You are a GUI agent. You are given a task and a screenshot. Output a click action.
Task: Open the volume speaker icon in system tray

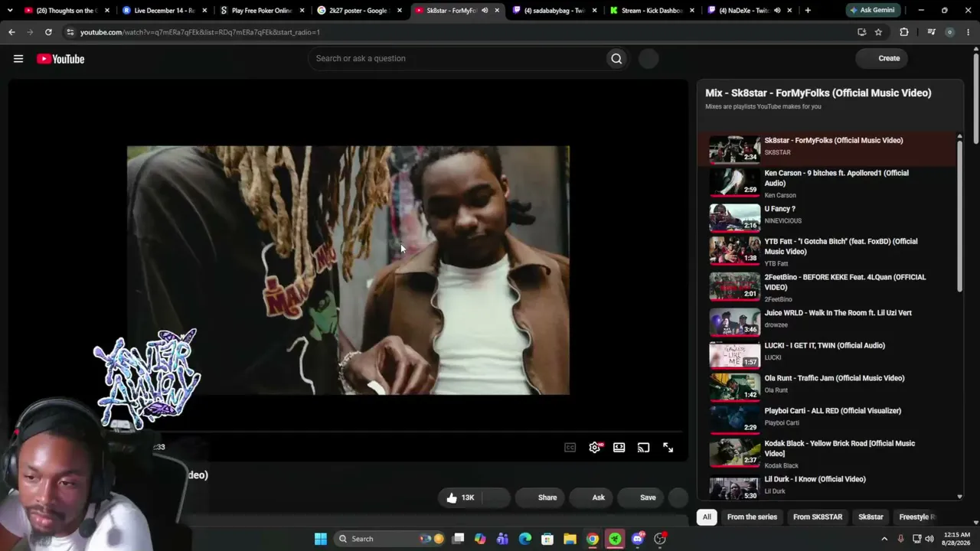(929, 539)
